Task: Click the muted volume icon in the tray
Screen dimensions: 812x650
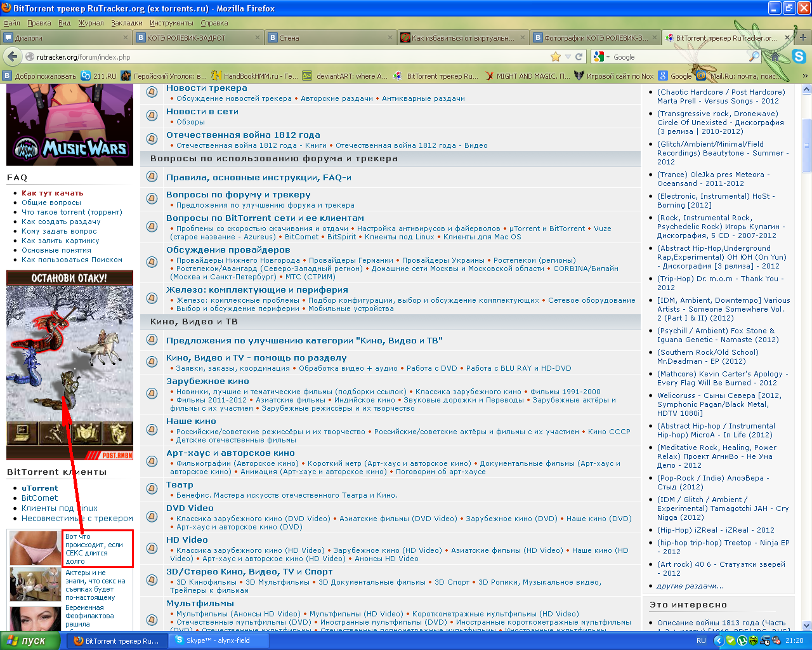Action: pyautogui.click(x=776, y=640)
